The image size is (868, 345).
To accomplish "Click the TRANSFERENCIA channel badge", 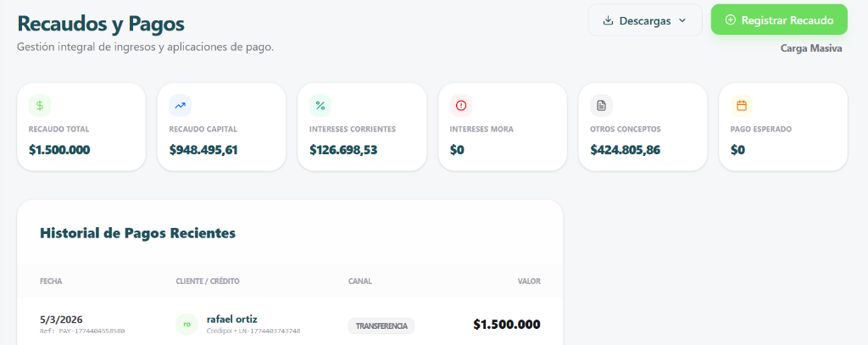I will pos(381,326).
